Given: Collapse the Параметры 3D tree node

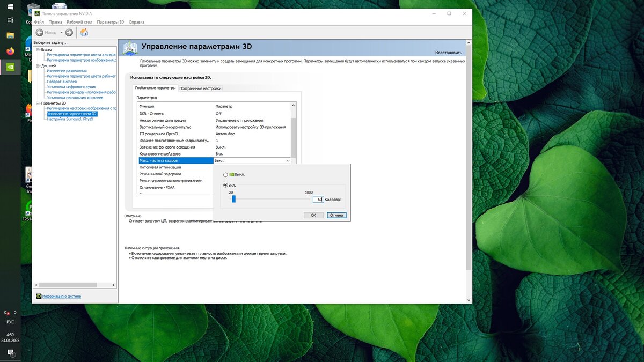Looking at the screenshot, I should coord(38,103).
